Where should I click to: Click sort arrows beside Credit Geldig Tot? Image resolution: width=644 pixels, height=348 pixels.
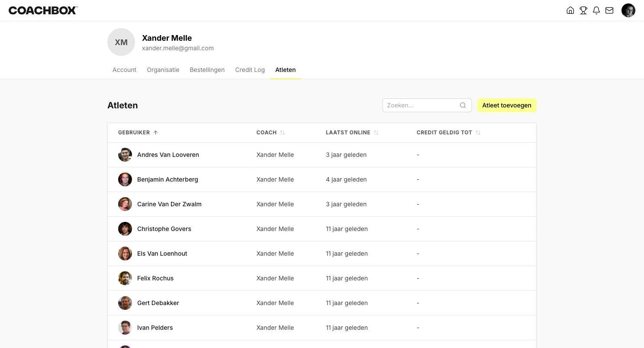point(478,133)
